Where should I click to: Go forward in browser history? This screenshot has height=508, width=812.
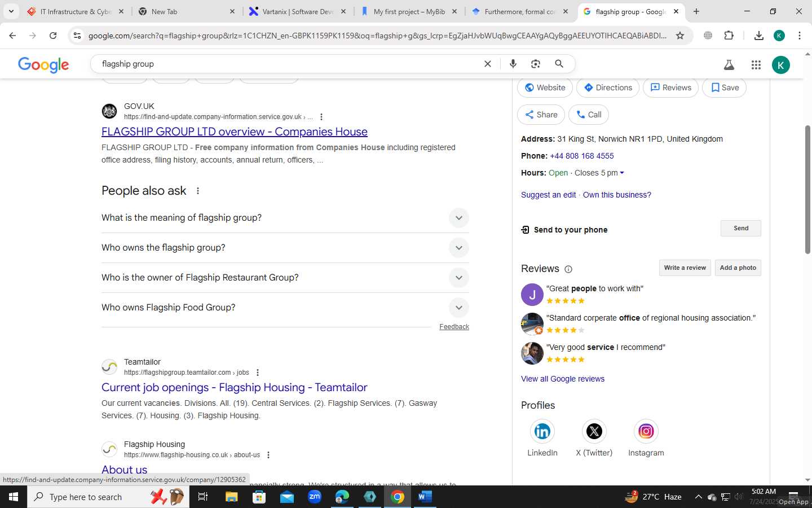pos(33,36)
